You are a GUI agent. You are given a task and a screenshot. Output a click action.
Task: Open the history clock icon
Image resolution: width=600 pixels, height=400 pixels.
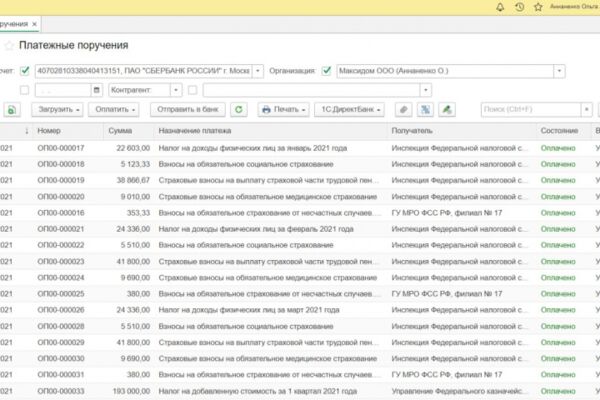click(519, 7)
